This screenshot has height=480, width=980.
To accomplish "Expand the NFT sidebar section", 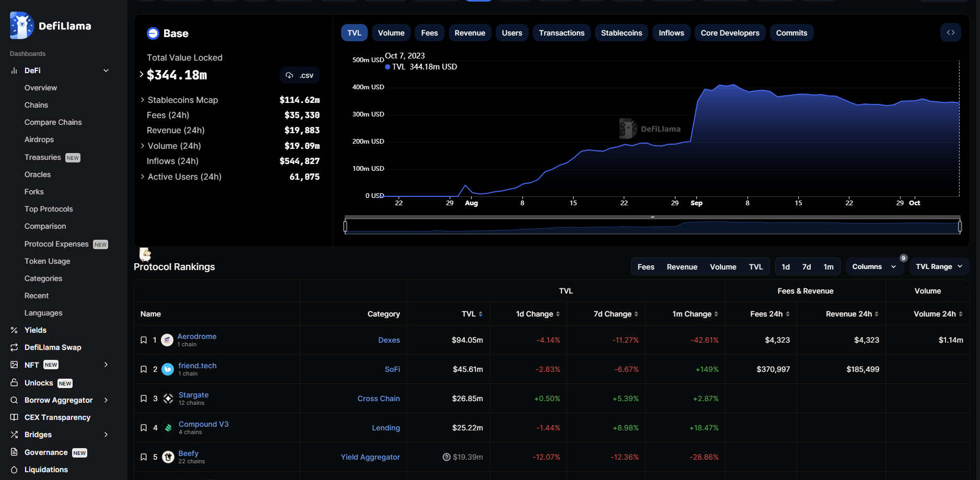I will tap(106, 365).
